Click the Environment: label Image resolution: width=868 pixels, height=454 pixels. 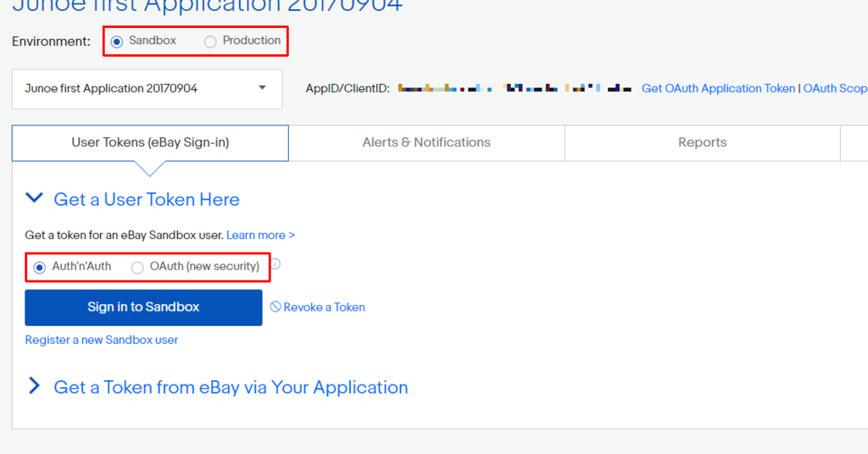coord(51,42)
